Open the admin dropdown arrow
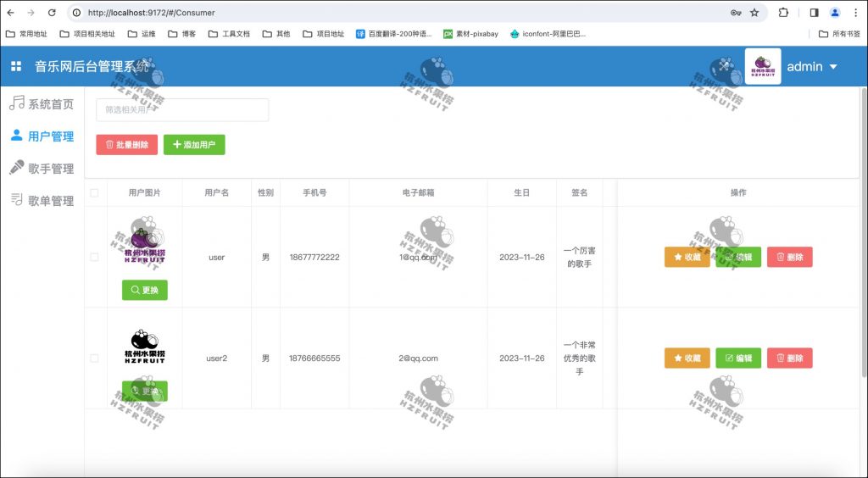 click(x=833, y=67)
